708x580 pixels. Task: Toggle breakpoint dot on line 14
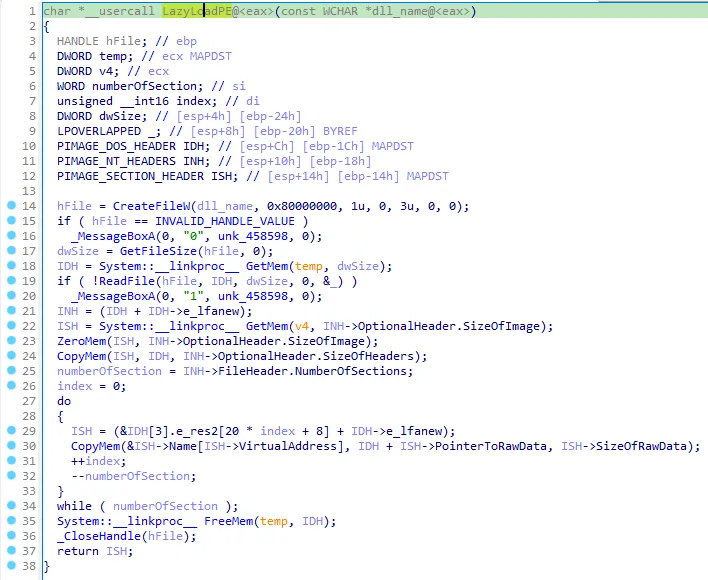pos(11,206)
